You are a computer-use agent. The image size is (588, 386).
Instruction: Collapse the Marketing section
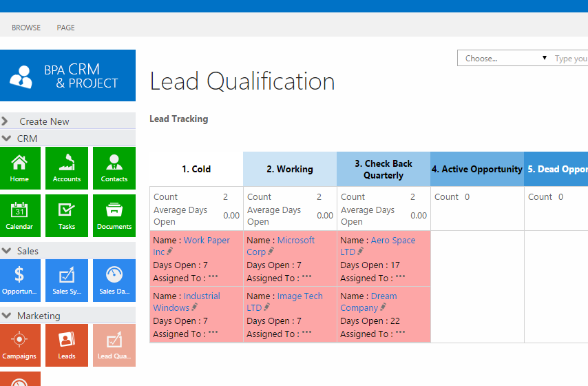(x=67, y=316)
